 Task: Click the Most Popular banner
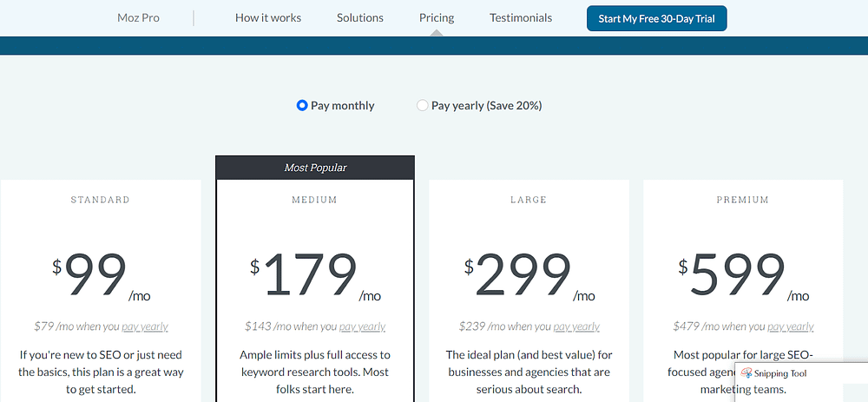[315, 168]
